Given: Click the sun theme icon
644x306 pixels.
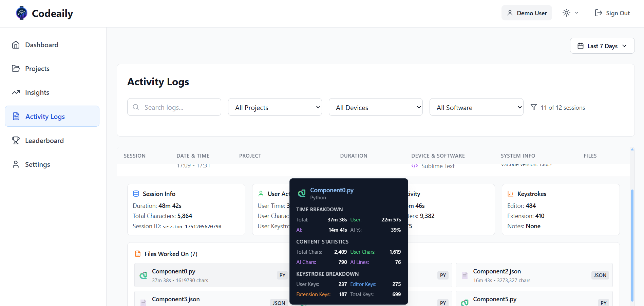Looking at the screenshot, I should (566, 13).
